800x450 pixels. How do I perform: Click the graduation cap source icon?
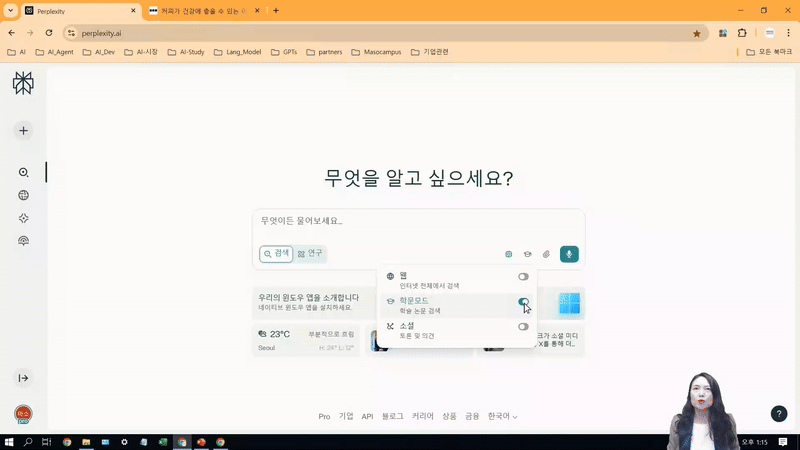[527, 254]
